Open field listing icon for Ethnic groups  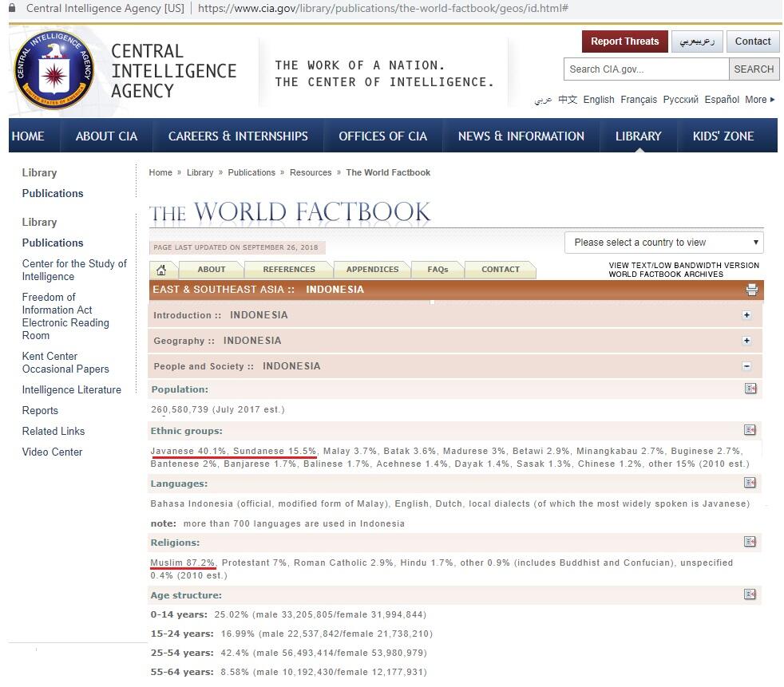pyautogui.click(x=750, y=430)
